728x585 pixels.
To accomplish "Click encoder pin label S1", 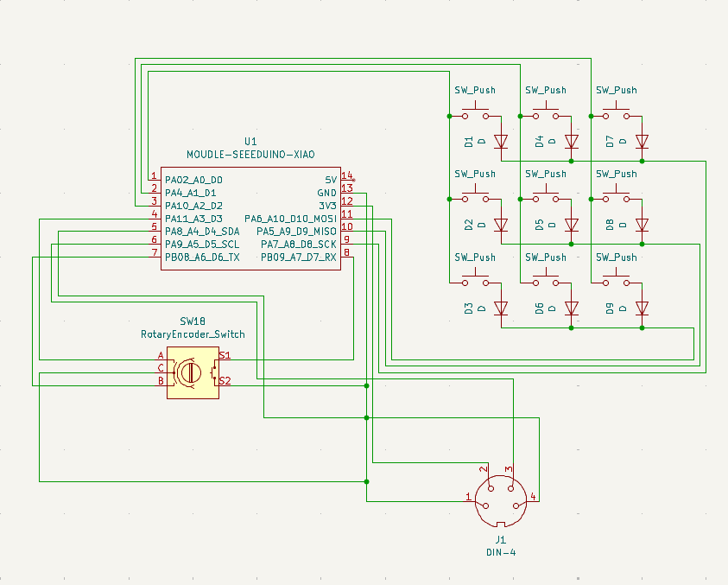I will tap(225, 355).
